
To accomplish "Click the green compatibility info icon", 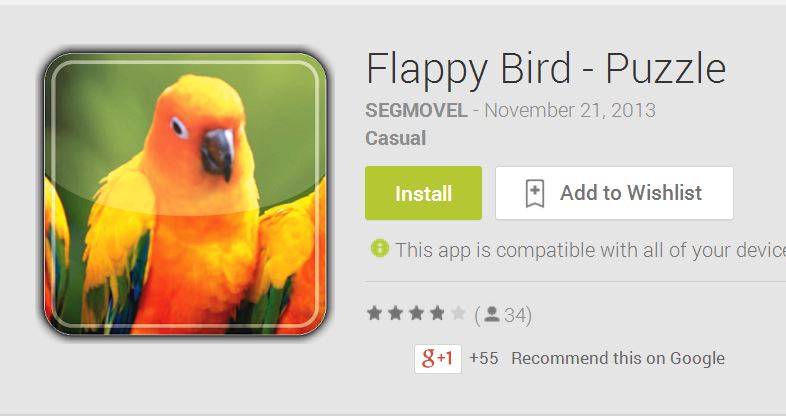I will (x=379, y=248).
